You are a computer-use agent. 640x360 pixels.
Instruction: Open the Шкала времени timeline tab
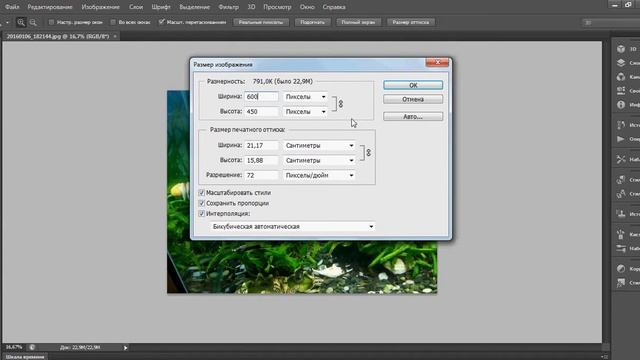(x=25, y=357)
